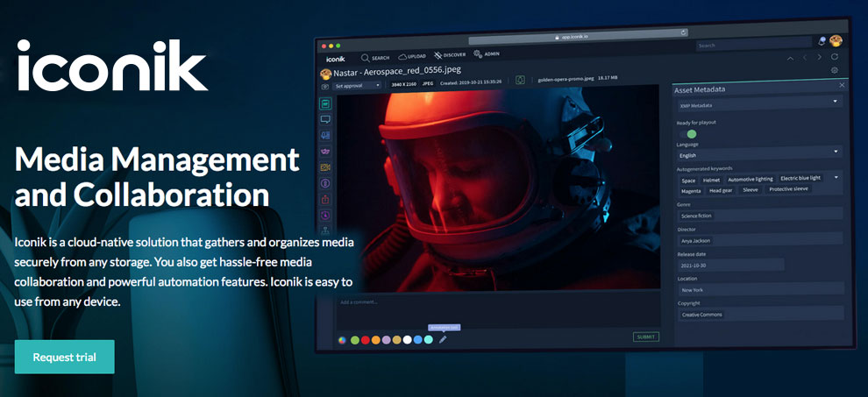Click the red share icon in sidebar
The width and height of the screenshot is (868, 397).
pyautogui.click(x=325, y=199)
